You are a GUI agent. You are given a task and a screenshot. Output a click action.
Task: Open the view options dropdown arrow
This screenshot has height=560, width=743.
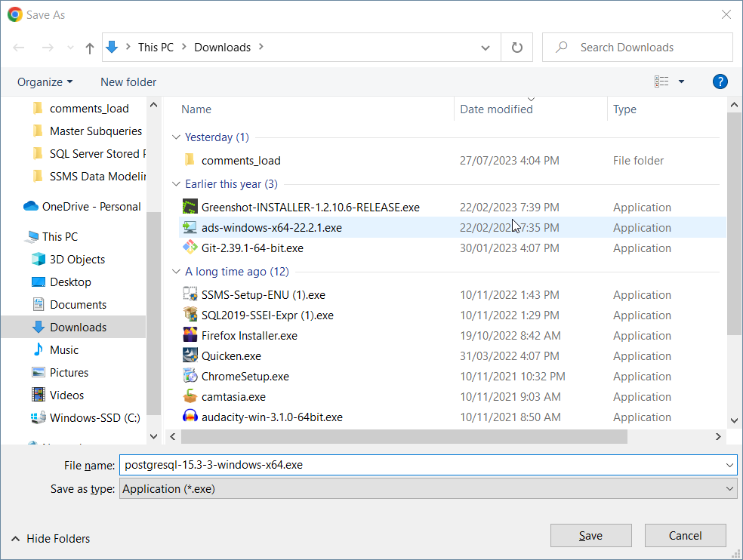(x=681, y=82)
